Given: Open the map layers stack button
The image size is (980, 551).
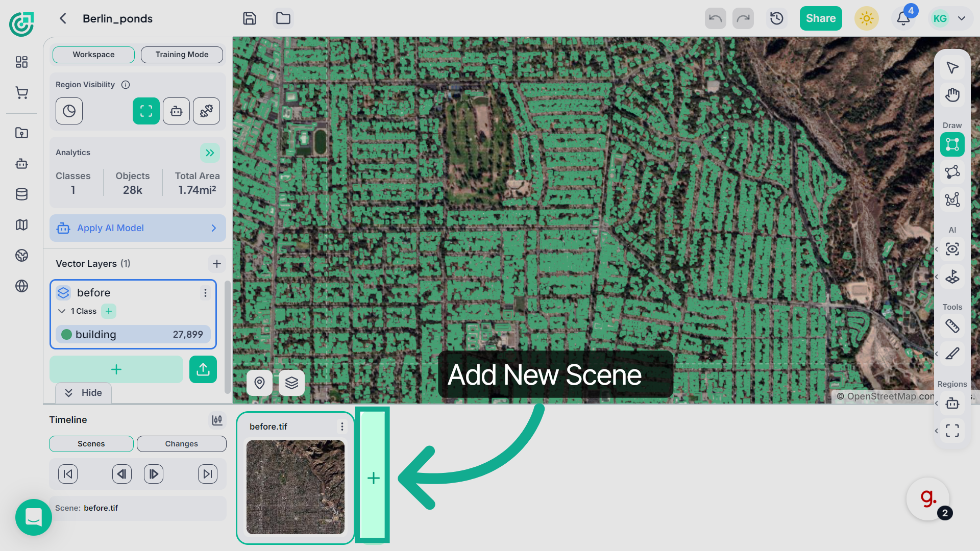Looking at the screenshot, I should click(292, 383).
